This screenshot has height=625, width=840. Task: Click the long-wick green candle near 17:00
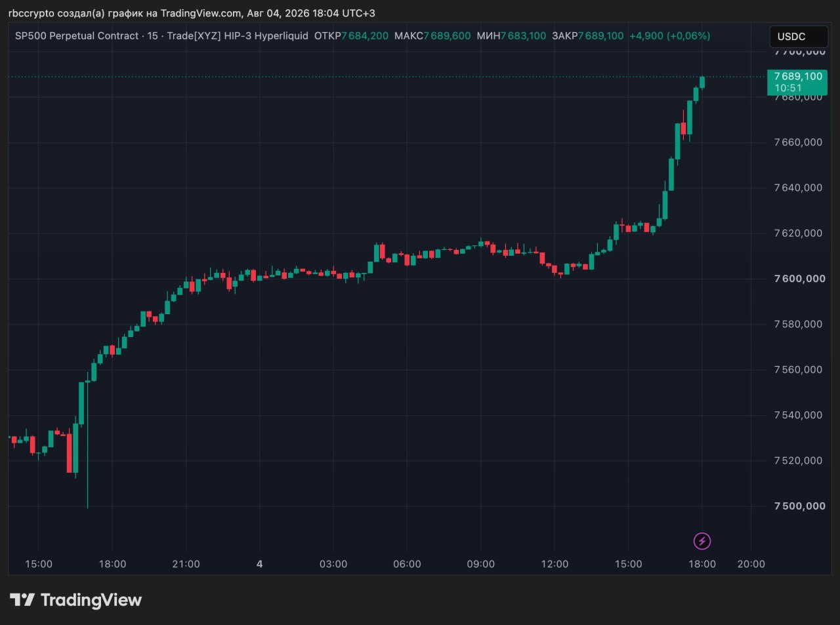coord(87,439)
